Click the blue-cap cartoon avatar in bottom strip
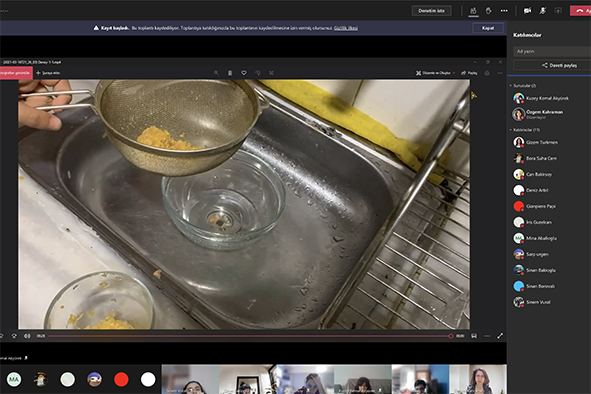Image resolution: width=591 pixels, height=394 pixels. click(94, 379)
